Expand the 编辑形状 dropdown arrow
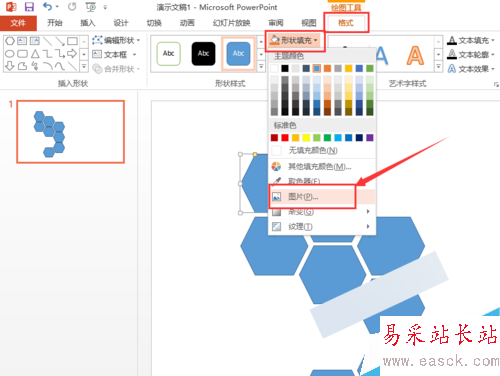The image size is (500, 376). [138, 40]
